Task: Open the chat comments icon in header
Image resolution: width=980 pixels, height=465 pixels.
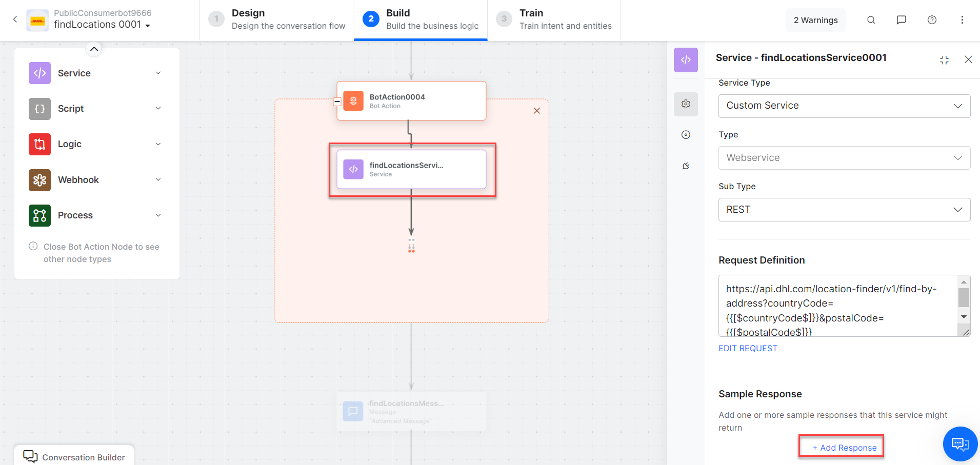Action: pos(901,20)
